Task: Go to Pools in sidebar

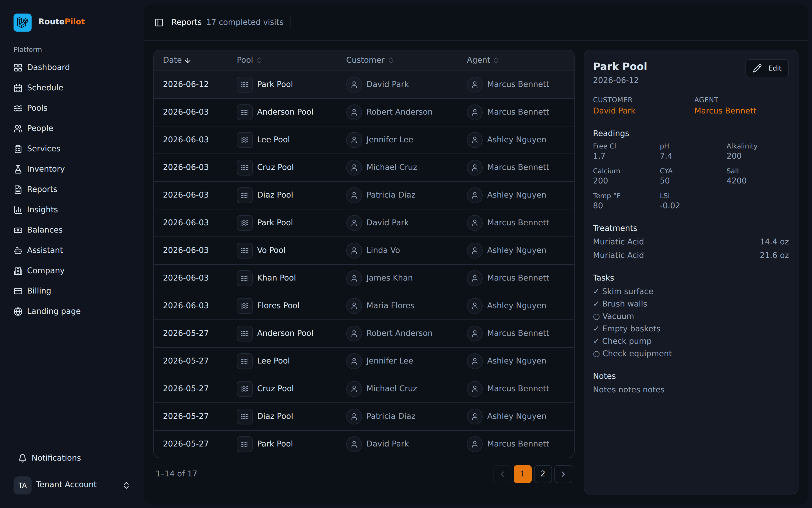Action: pos(30,108)
